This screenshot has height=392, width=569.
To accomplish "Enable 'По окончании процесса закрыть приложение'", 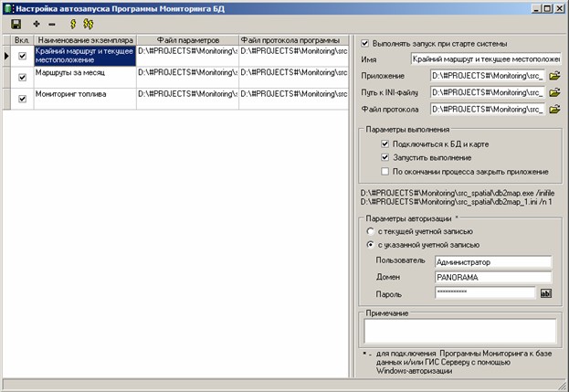I will point(385,171).
